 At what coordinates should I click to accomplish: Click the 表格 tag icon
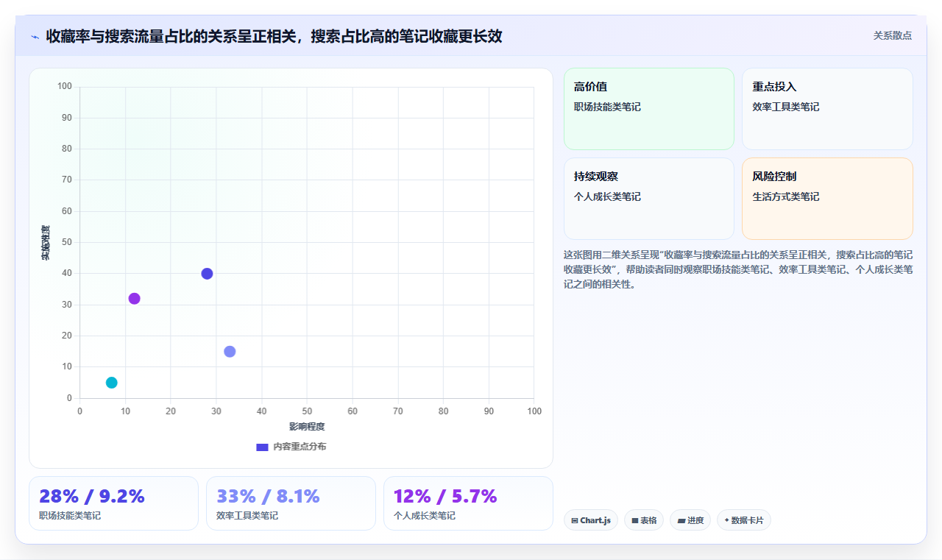635,520
